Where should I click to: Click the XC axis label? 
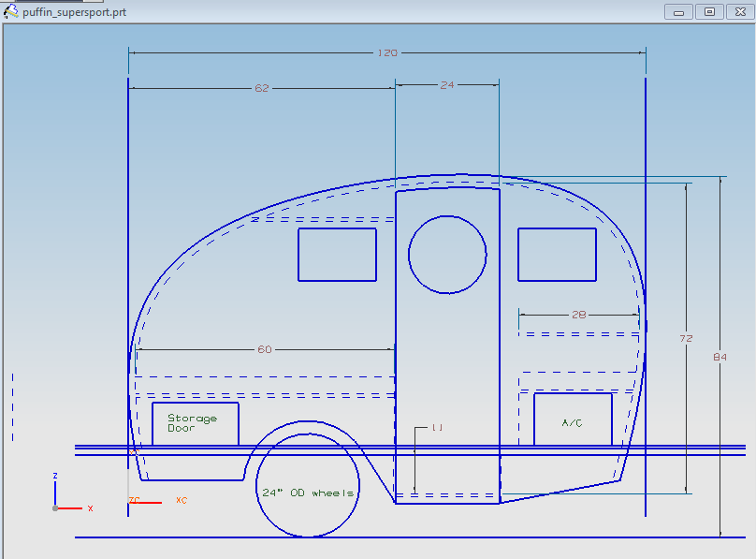point(182,500)
